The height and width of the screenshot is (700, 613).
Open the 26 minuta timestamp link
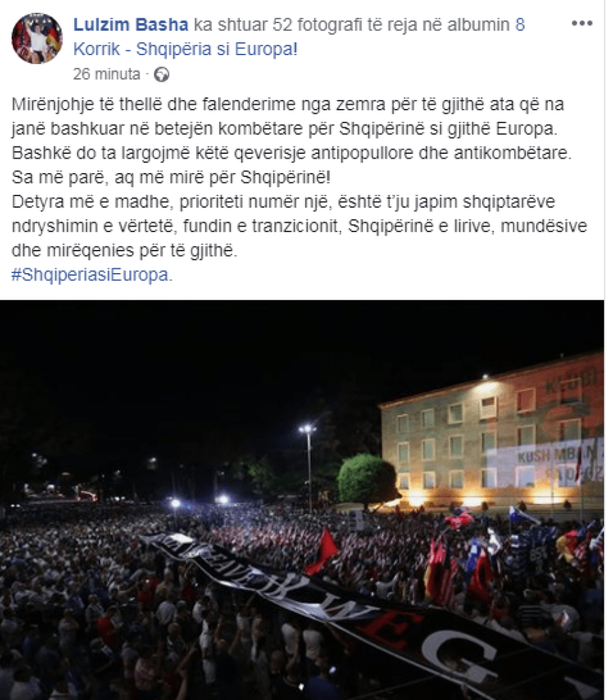(107, 74)
